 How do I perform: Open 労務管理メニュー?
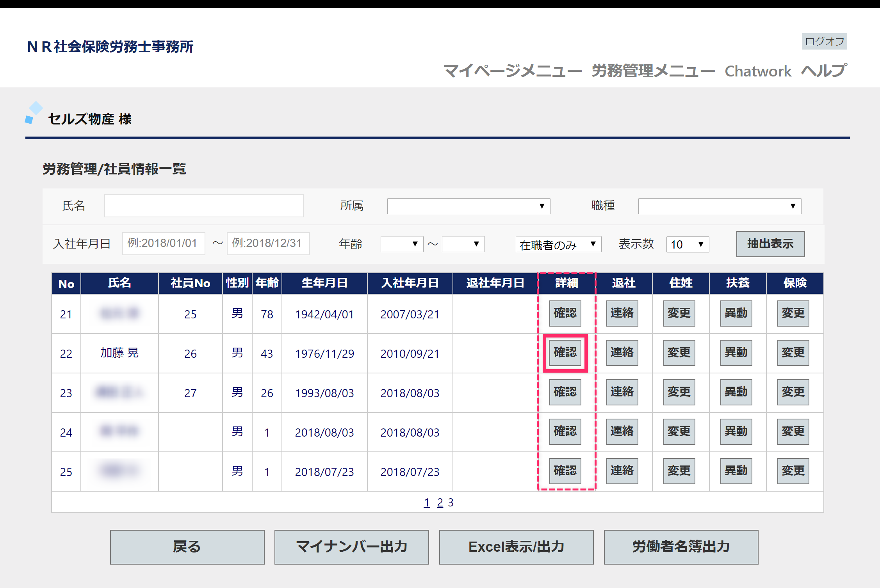[653, 71]
